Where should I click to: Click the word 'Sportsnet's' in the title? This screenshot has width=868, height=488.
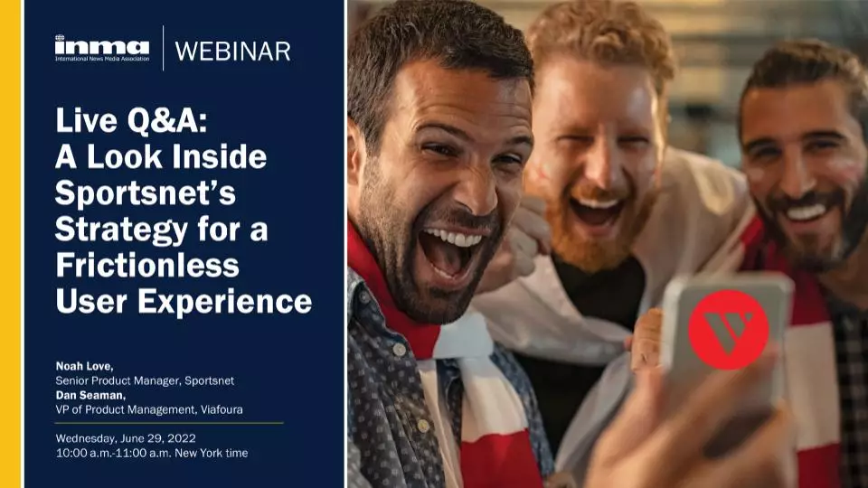coord(146,193)
